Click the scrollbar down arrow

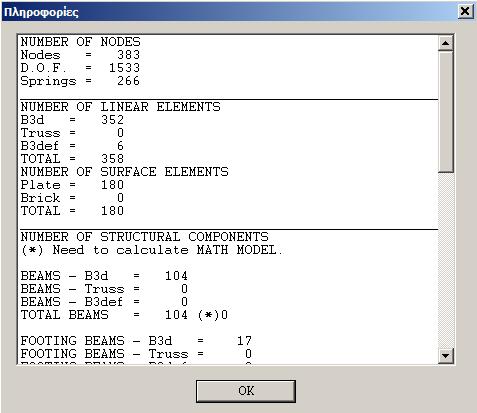coord(446,356)
